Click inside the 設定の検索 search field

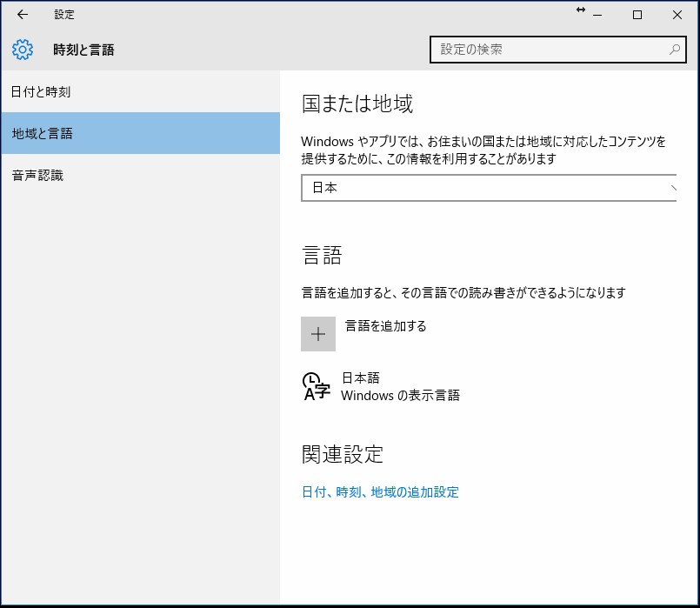click(539, 50)
